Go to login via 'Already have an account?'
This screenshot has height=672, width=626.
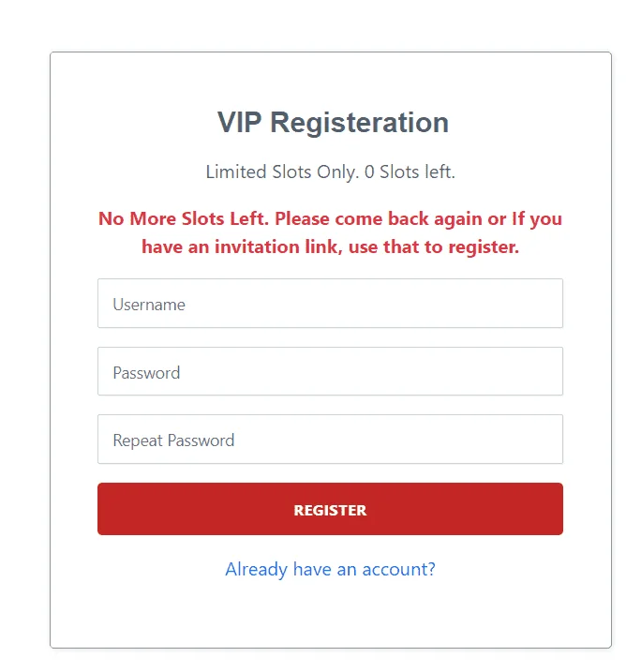click(330, 570)
